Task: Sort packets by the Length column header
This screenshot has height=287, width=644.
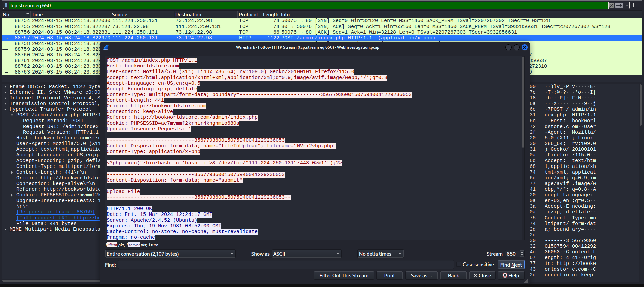Action: (x=271, y=14)
